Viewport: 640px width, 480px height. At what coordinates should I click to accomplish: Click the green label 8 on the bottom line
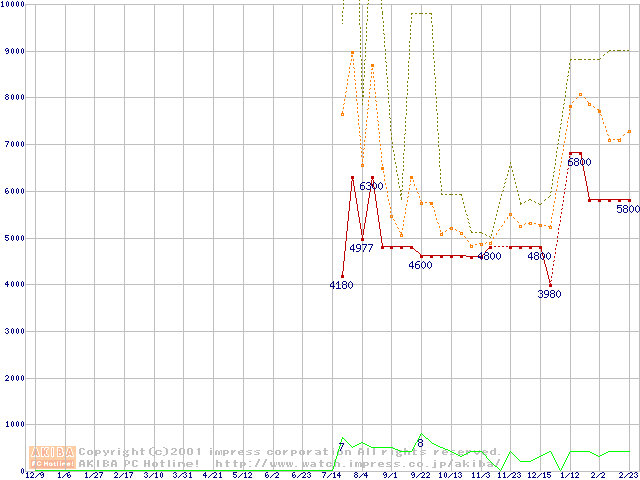420,443
